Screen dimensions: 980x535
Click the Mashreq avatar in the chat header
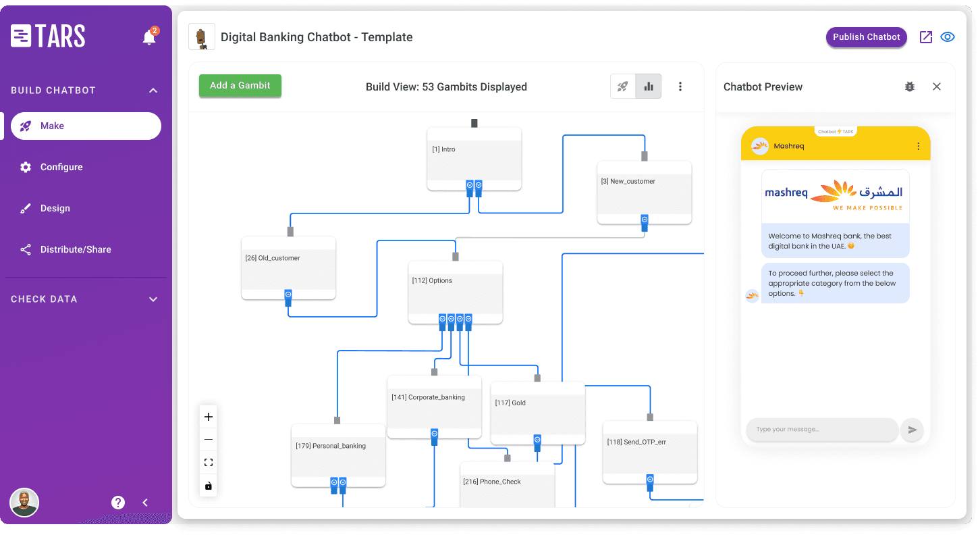[761, 146]
